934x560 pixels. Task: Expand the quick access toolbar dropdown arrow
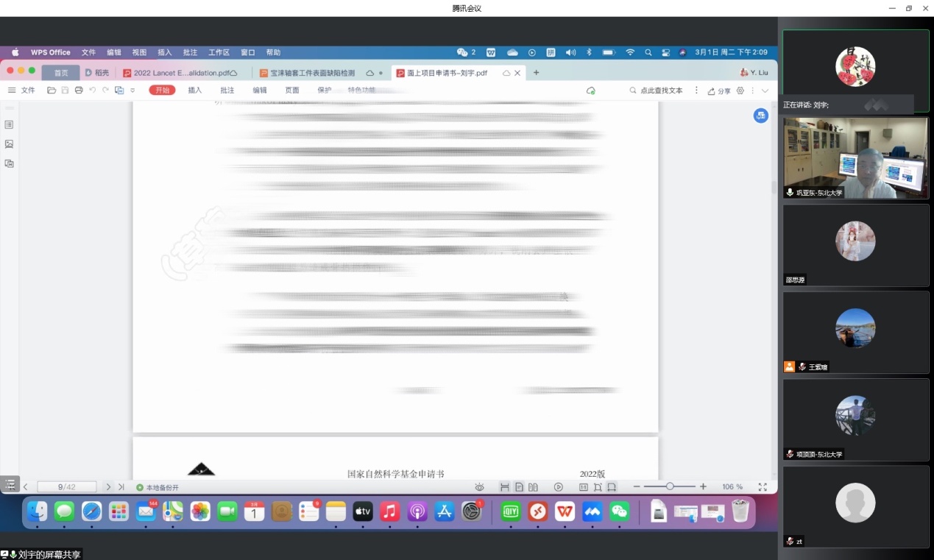click(x=132, y=91)
